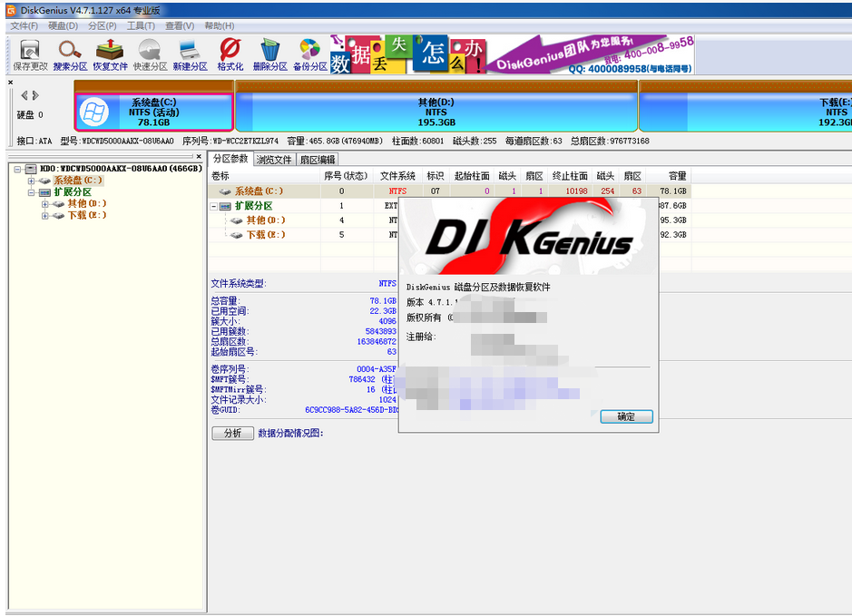Viewport: 852px width, 616px height.
Task: Click the 起始柱面 column header
Action: [472, 176]
